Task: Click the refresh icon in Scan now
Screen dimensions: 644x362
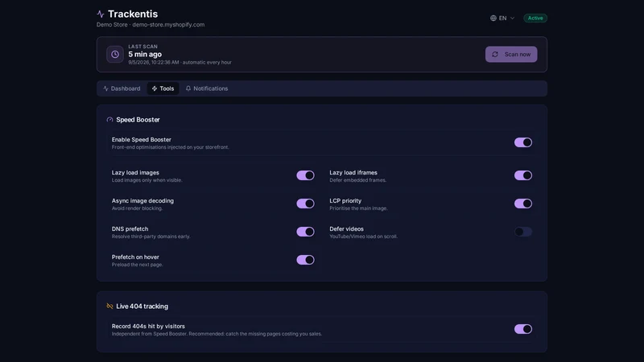Action: tap(495, 54)
